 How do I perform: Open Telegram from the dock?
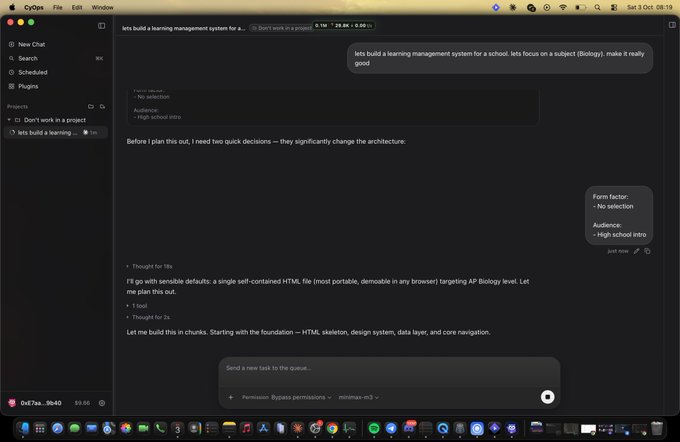point(391,429)
